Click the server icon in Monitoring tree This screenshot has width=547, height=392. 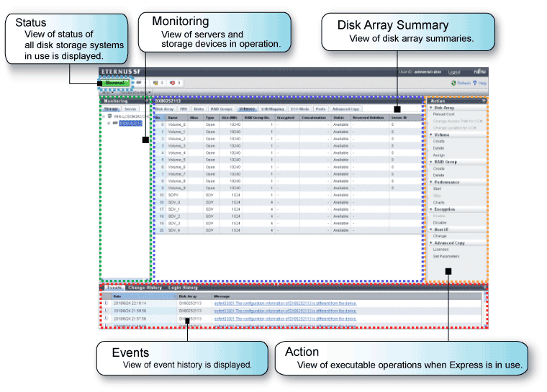coord(109,116)
